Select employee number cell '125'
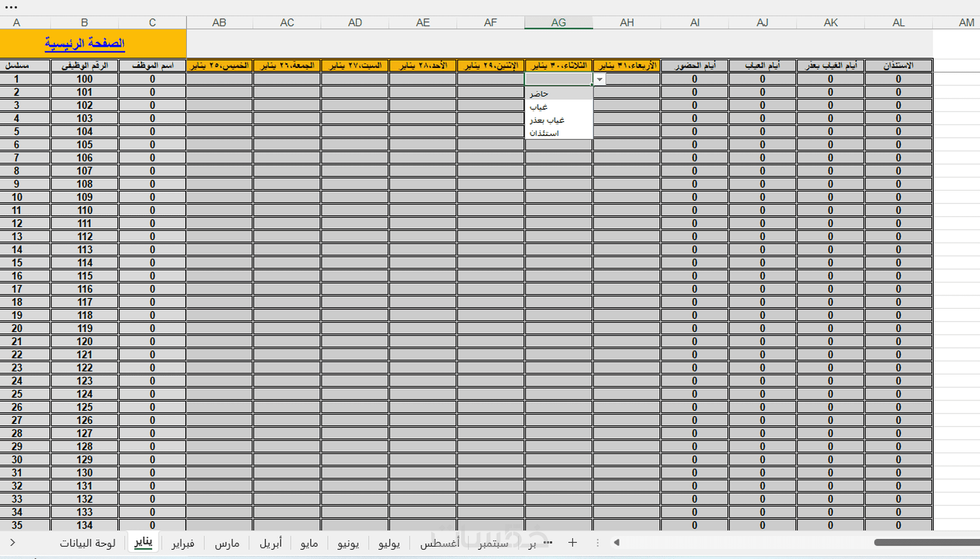The image size is (980, 559). [85, 407]
